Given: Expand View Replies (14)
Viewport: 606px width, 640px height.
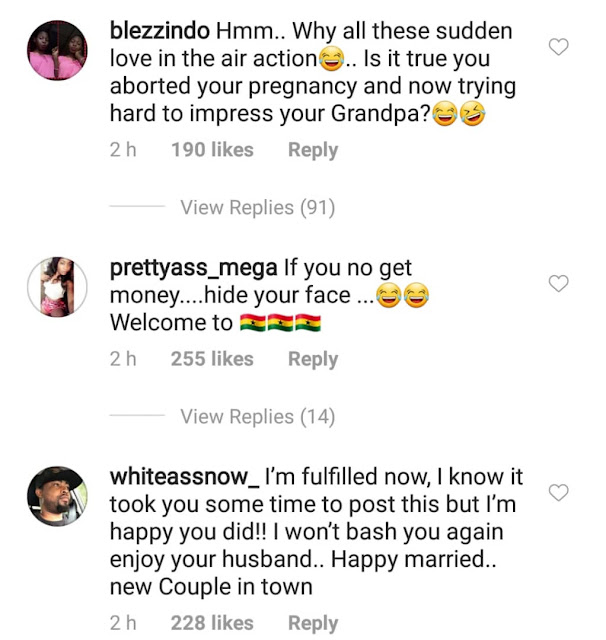Looking at the screenshot, I should point(257,416).
